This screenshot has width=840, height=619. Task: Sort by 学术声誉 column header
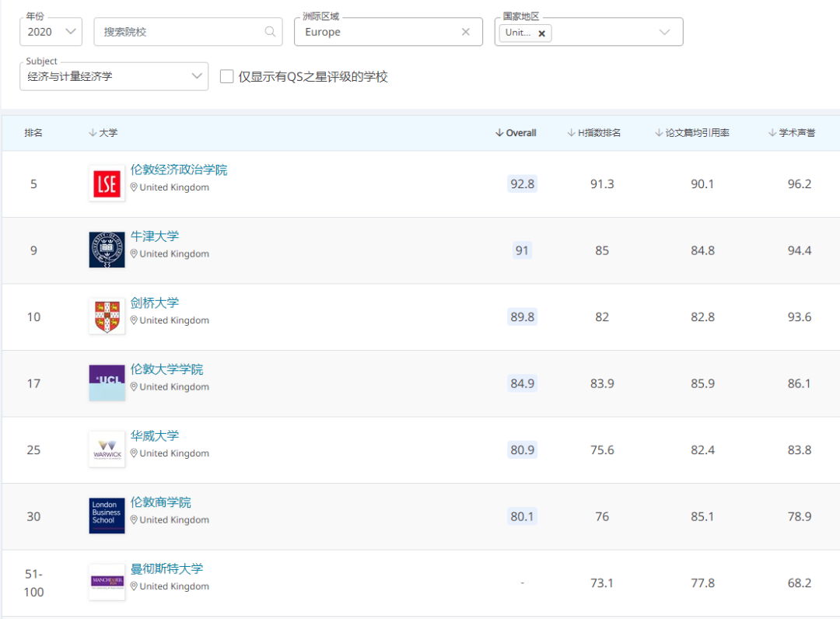[792, 133]
